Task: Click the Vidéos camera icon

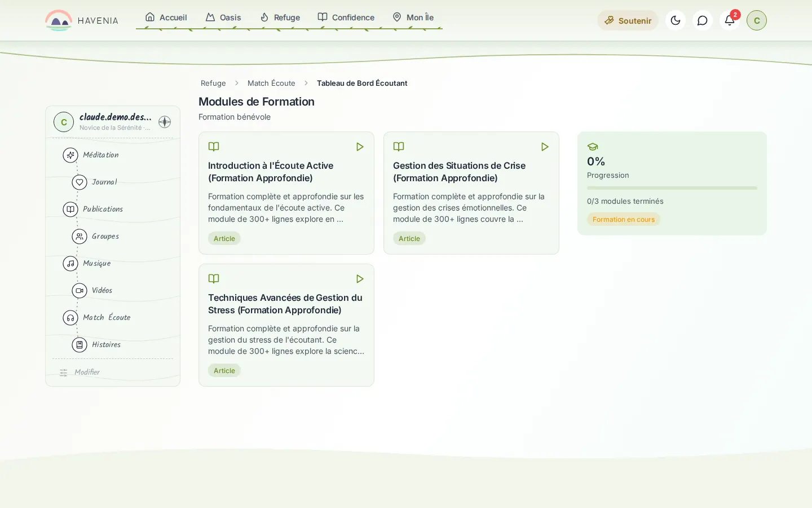Action: tap(80, 290)
